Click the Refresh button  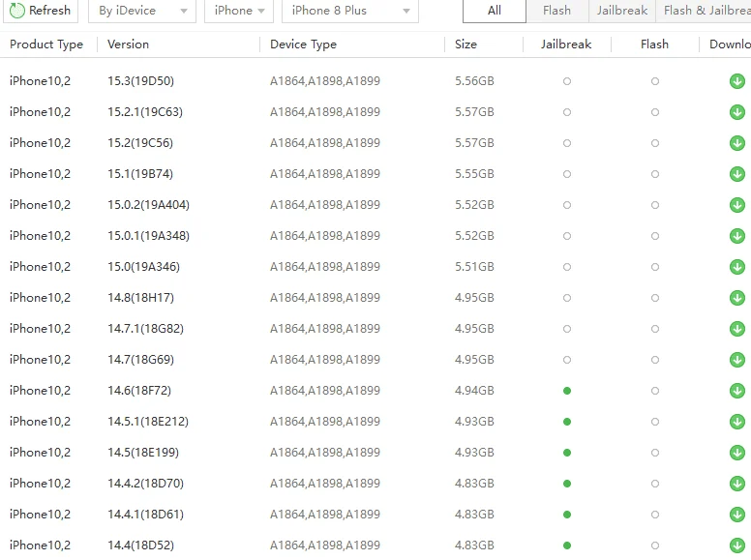[41, 11]
